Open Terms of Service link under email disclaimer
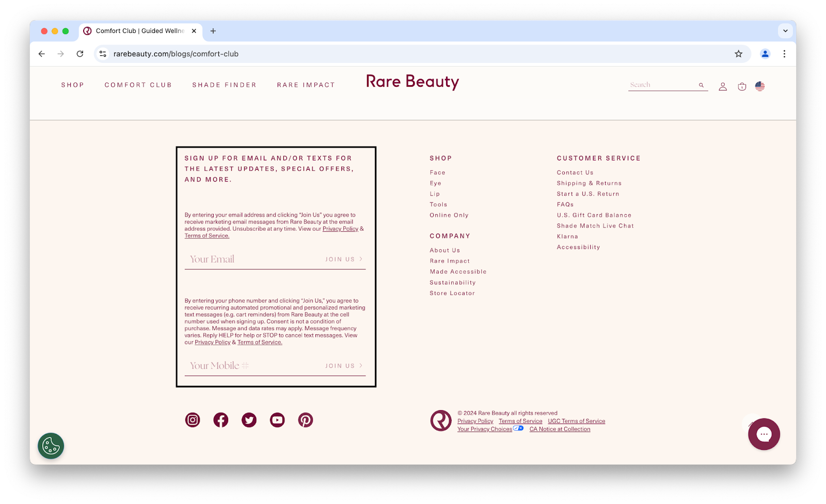Viewport: 826px width, 504px height. [207, 236]
